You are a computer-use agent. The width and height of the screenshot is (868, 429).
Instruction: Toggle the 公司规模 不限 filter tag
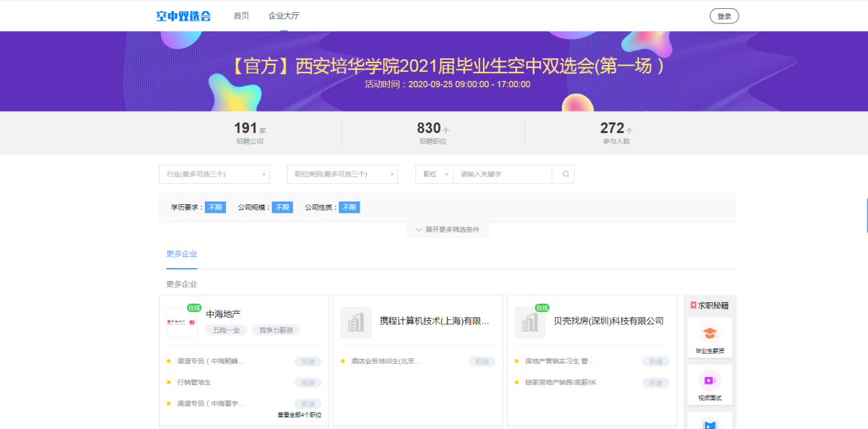(282, 207)
